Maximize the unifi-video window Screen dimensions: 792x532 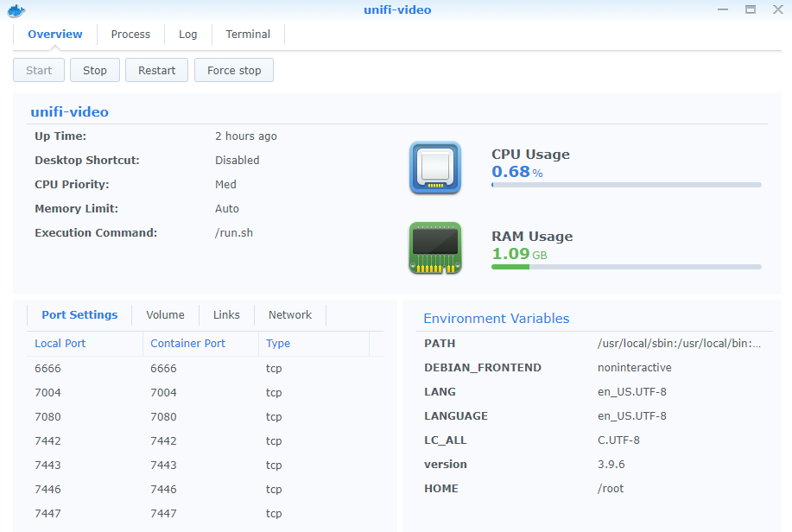tap(751, 9)
